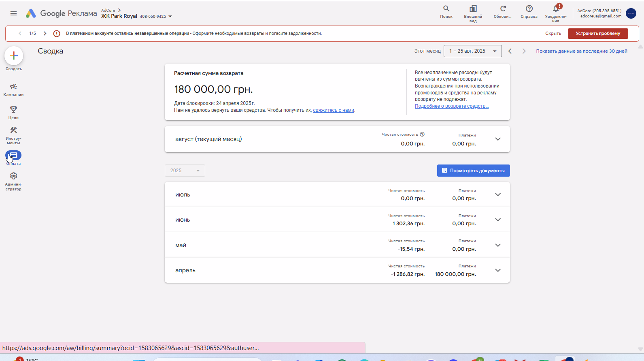Open the Goals trophy icon

tap(13, 109)
